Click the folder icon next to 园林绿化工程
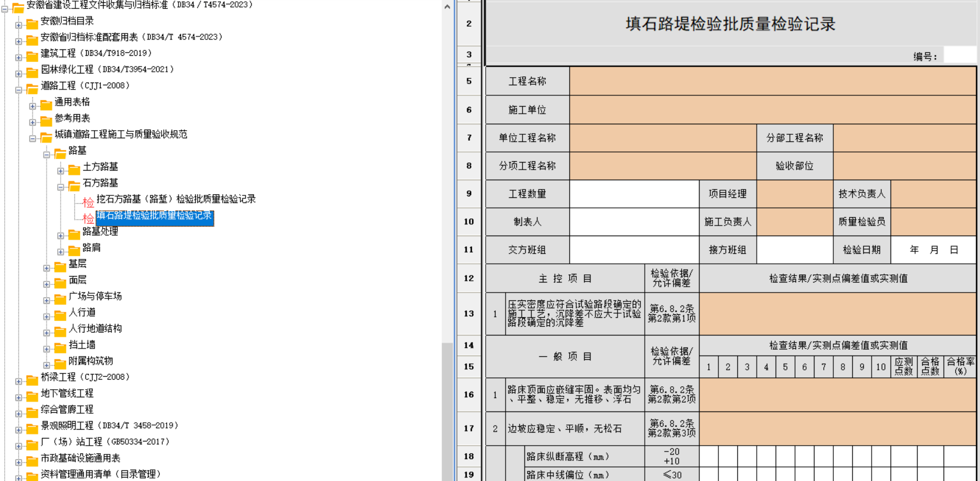 click(32, 71)
